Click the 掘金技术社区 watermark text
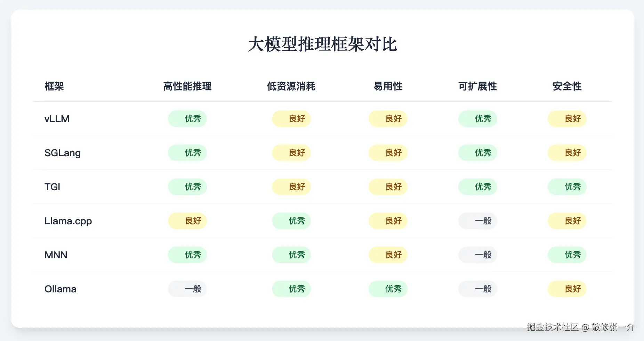The width and height of the screenshot is (644, 341). [x=553, y=327]
